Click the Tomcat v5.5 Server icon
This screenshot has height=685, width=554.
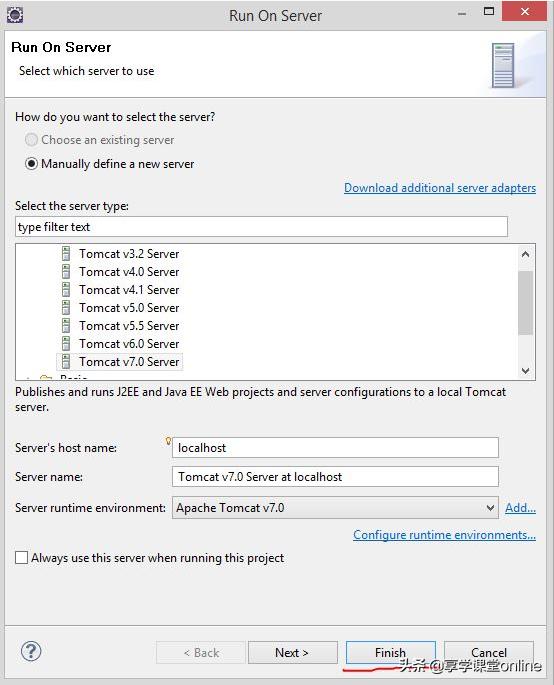(66, 326)
